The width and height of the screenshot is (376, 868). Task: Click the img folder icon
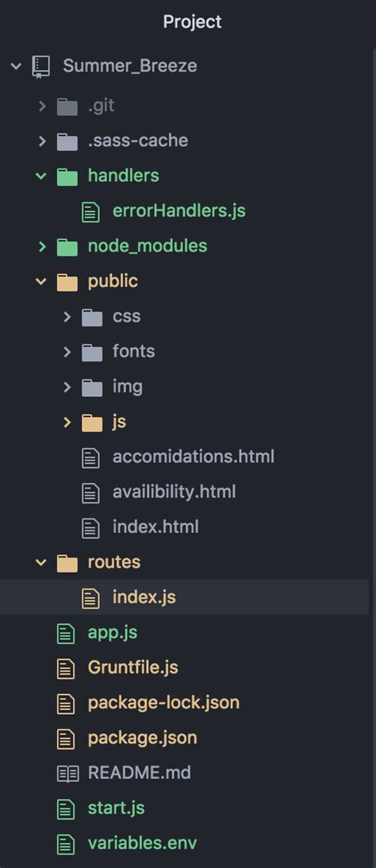click(x=92, y=387)
